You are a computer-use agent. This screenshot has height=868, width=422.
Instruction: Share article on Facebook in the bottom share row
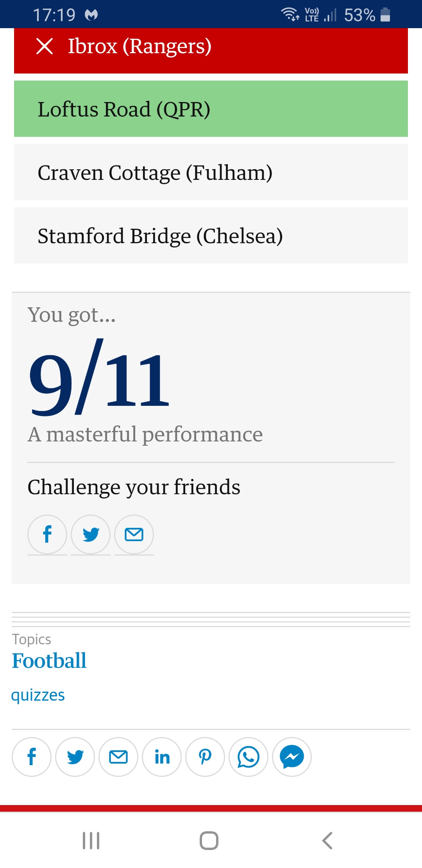[x=32, y=757]
